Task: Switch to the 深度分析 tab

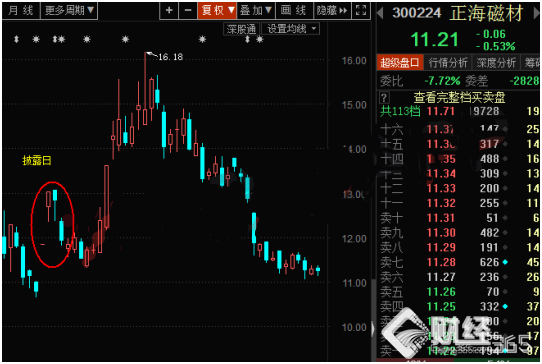Action: coord(496,63)
